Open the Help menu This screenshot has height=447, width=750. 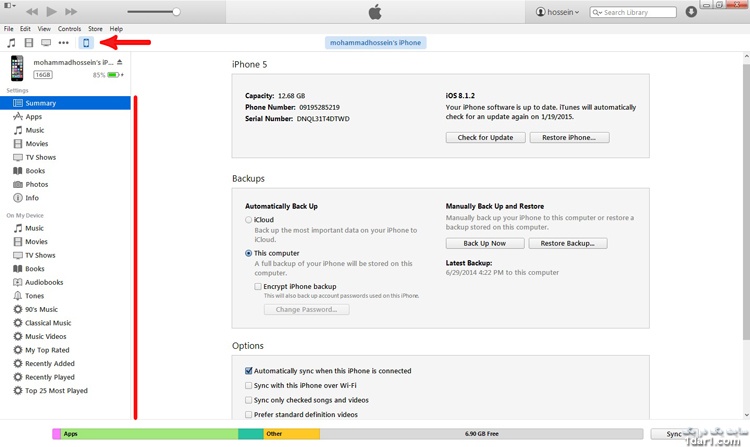pyautogui.click(x=116, y=29)
